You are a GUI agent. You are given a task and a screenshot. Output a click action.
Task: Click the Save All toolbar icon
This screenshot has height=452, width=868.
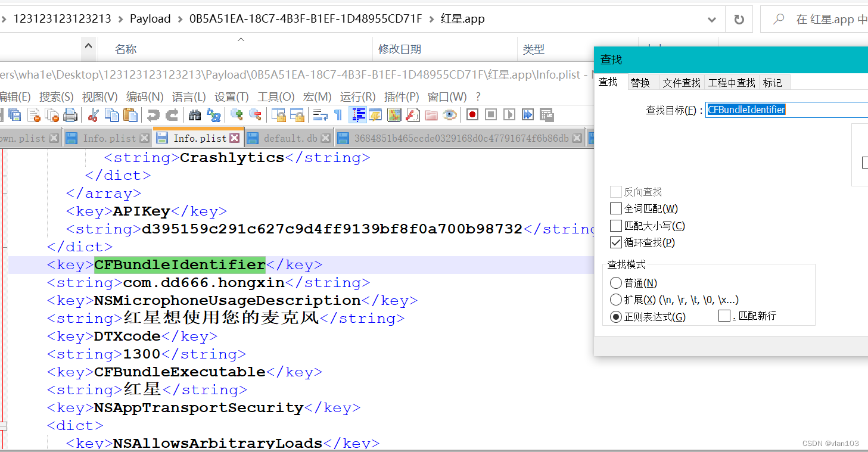point(15,114)
